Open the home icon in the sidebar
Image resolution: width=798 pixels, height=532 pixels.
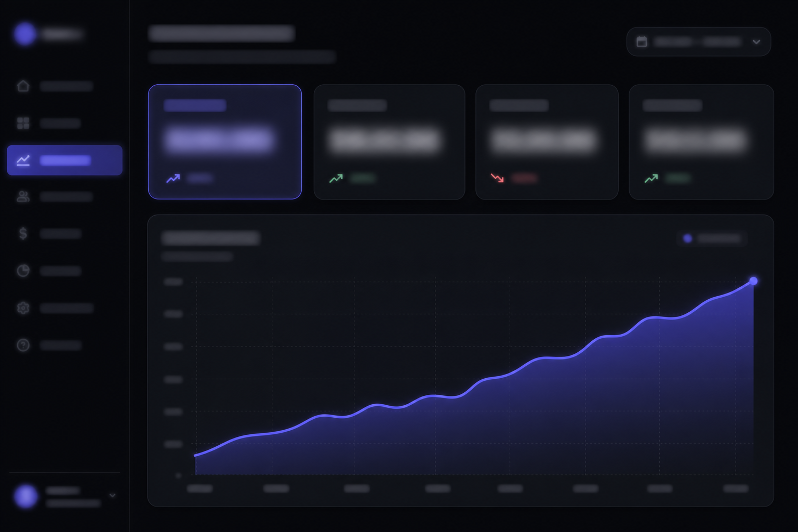(23, 86)
